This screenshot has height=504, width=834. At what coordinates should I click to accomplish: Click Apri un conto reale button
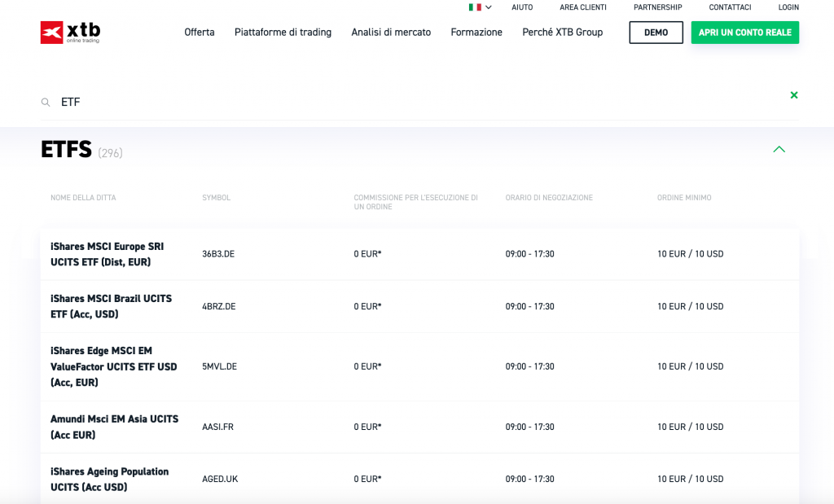(745, 33)
